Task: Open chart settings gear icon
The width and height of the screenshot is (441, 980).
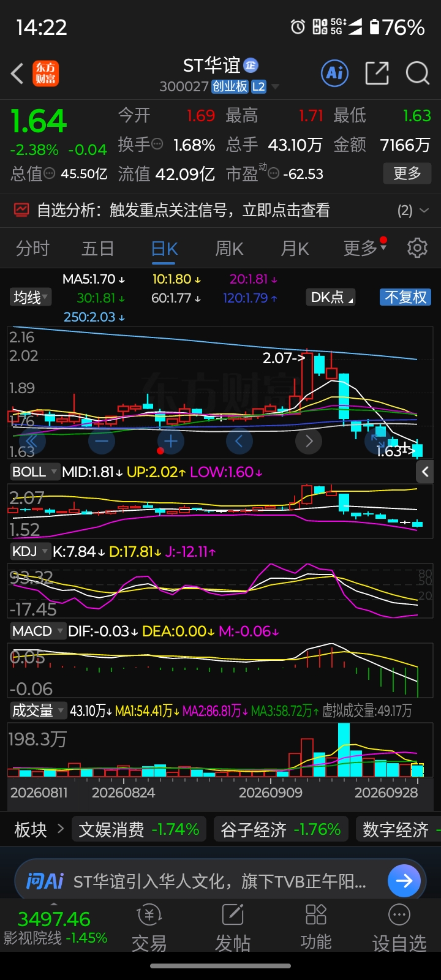Action: 417,248
